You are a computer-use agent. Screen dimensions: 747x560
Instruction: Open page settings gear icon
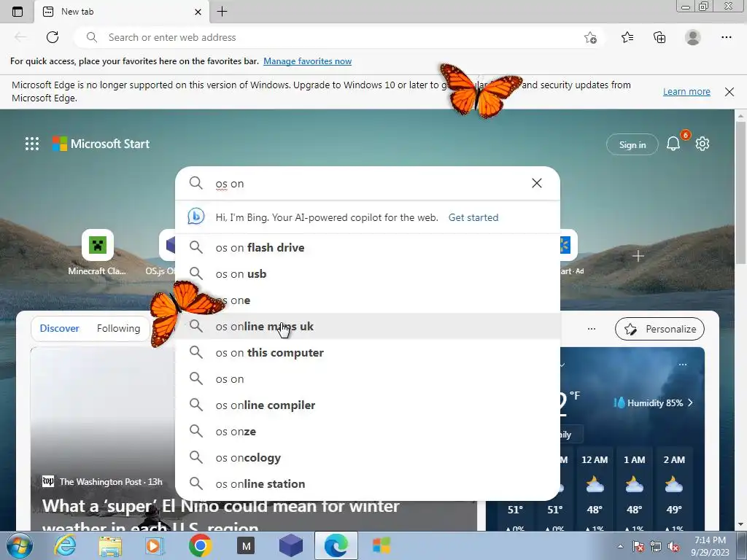tap(703, 144)
